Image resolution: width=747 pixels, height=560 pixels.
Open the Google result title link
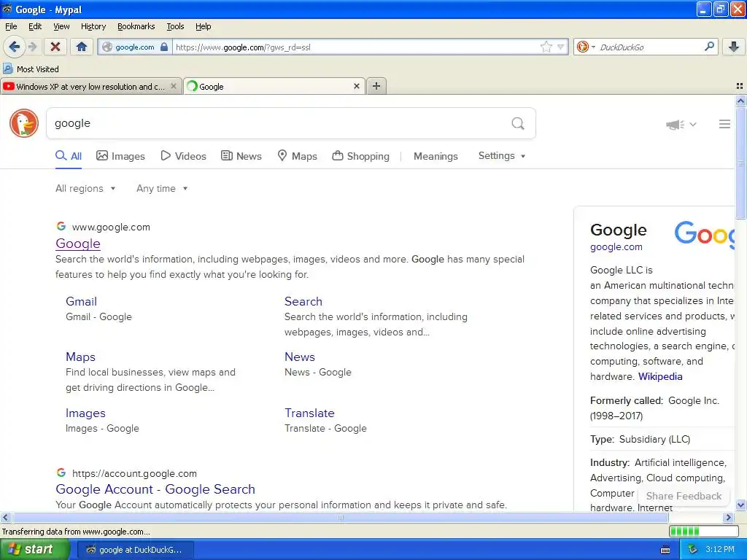click(77, 244)
